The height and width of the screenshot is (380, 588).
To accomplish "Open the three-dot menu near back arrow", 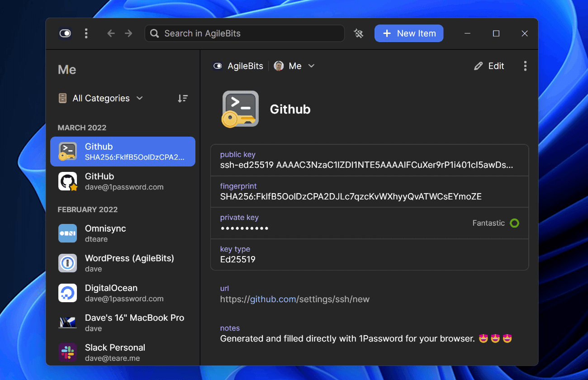I will coord(86,33).
